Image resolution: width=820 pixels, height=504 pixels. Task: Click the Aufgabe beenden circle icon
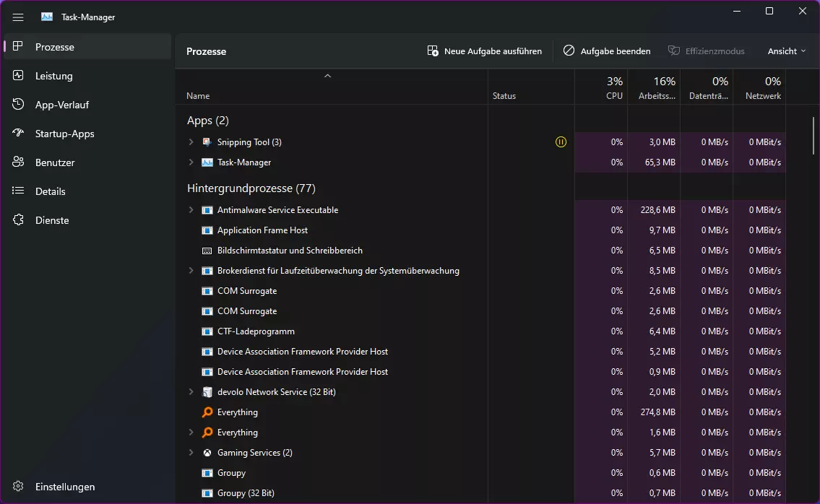point(569,51)
